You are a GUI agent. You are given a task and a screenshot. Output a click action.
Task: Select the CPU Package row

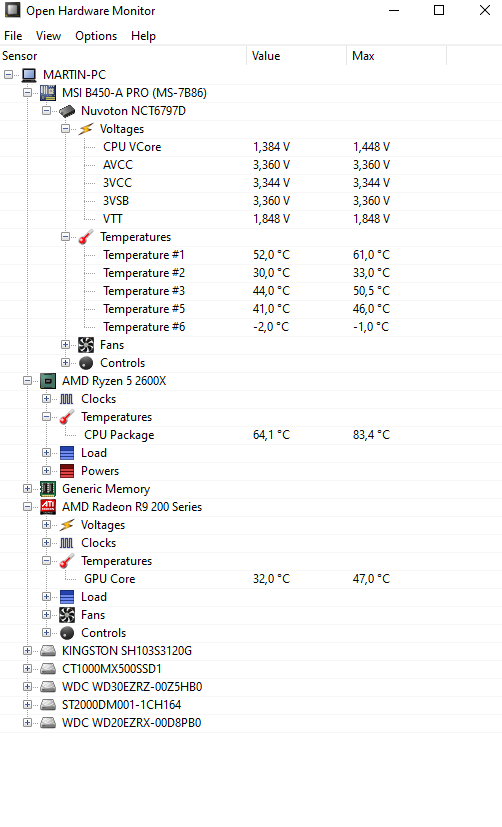point(251,435)
